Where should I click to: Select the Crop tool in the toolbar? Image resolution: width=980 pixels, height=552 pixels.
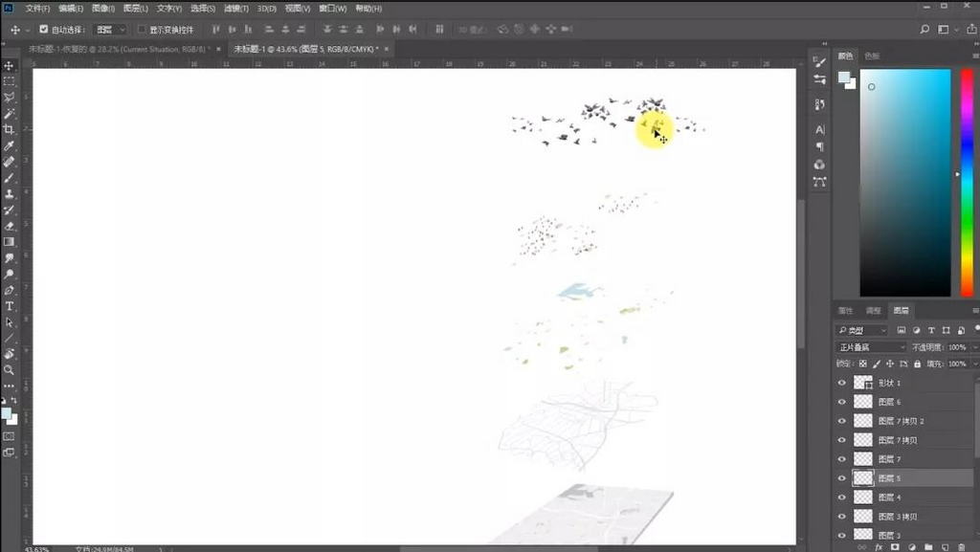(10, 129)
